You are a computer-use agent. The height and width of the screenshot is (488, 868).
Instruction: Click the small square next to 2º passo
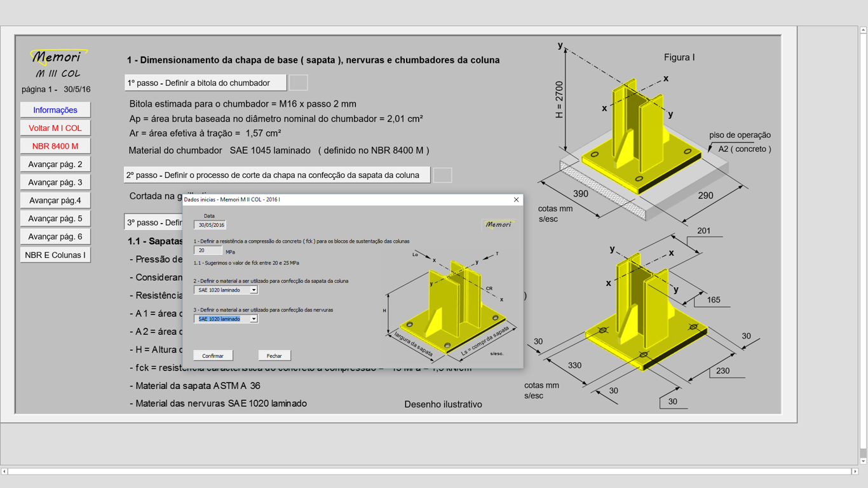pos(443,175)
